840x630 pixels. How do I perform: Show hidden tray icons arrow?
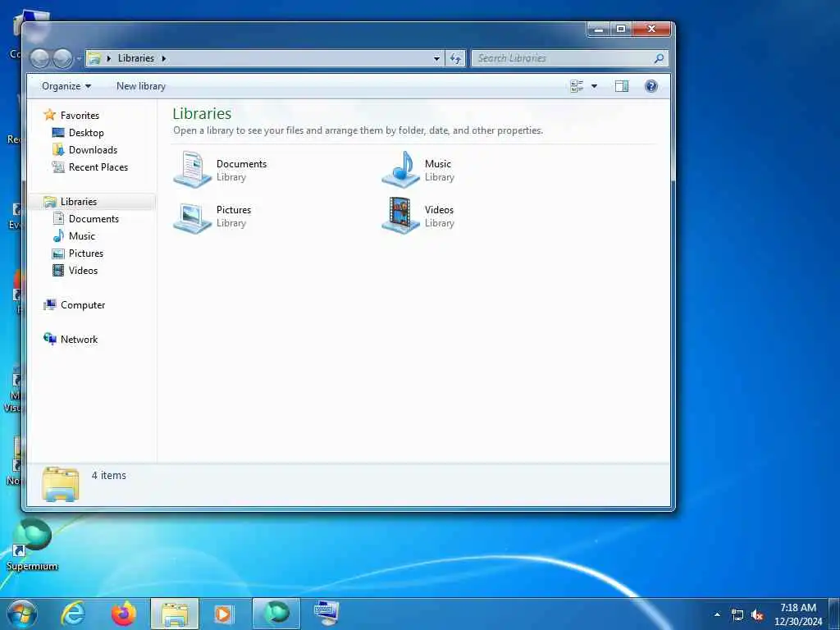[x=717, y=614]
